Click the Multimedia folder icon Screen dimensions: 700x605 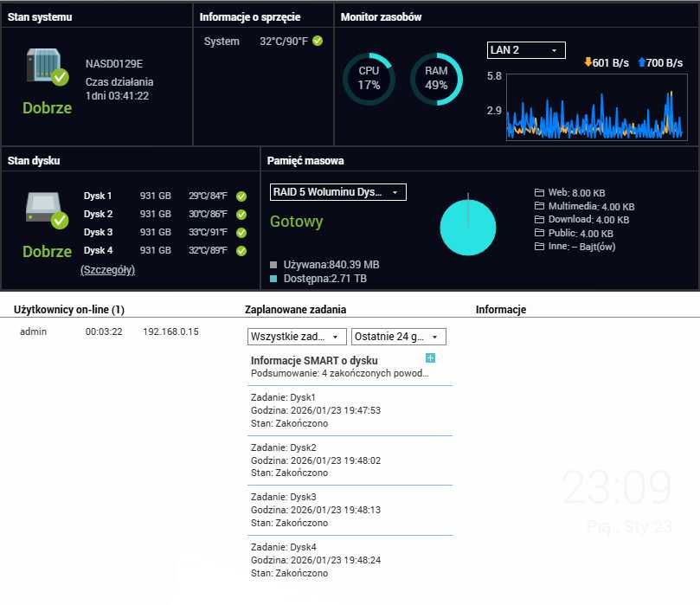tap(539, 206)
